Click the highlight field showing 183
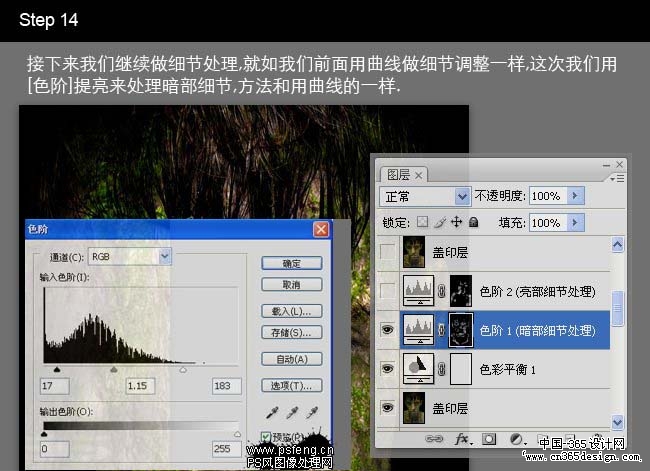 point(226,386)
